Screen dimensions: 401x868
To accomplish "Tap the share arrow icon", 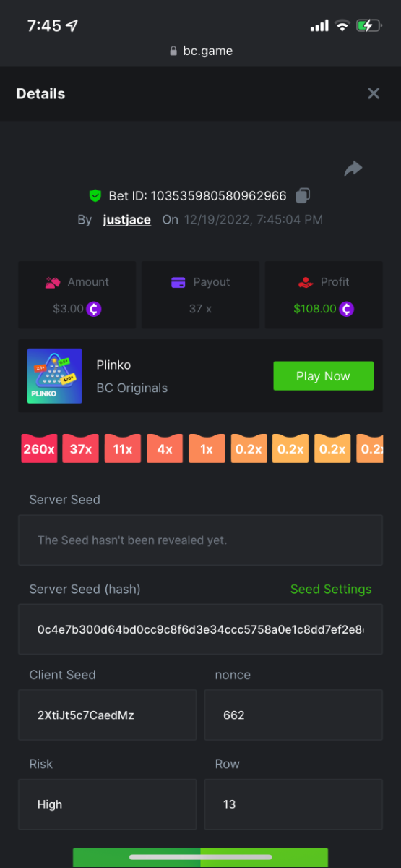I will click(x=353, y=169).
